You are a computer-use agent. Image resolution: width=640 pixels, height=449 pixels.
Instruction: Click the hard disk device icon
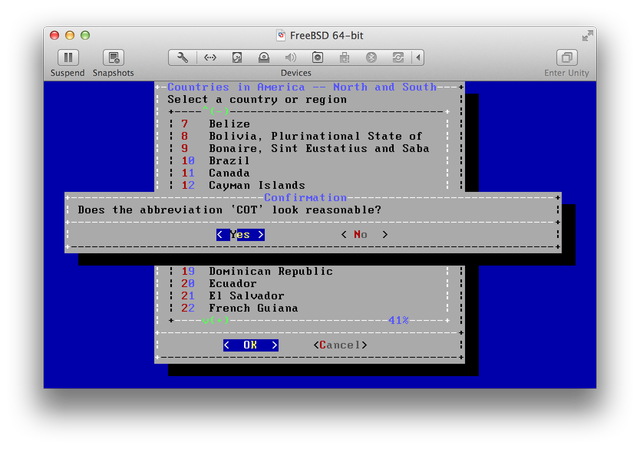[x=237, y=58]
